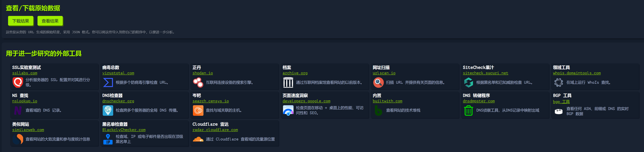Click the whois domaintools gear icon

click(x=558, y=82)
